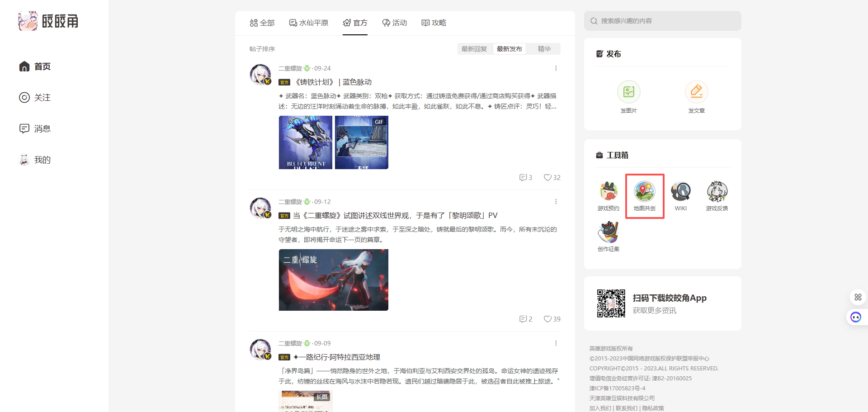Image resolution: width=868 pixels, height=412 pixels.
Task: Click the 发文章 write article icon
Action: click(696, 92)
